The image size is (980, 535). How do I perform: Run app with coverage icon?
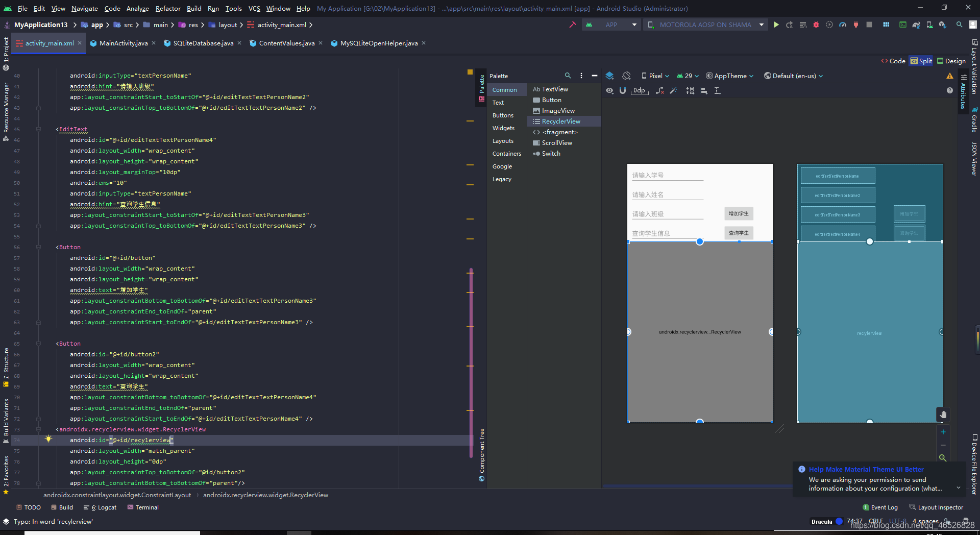tap(829, 25)
